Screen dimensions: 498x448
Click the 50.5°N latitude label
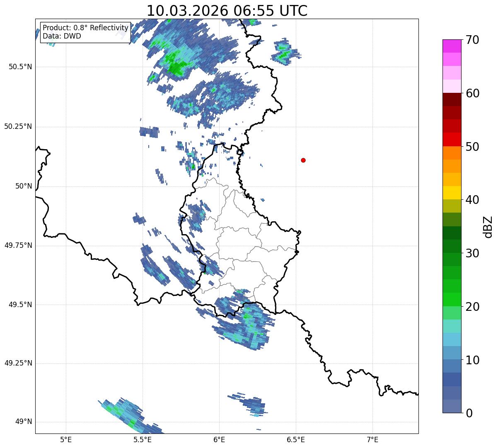[20, 67]
